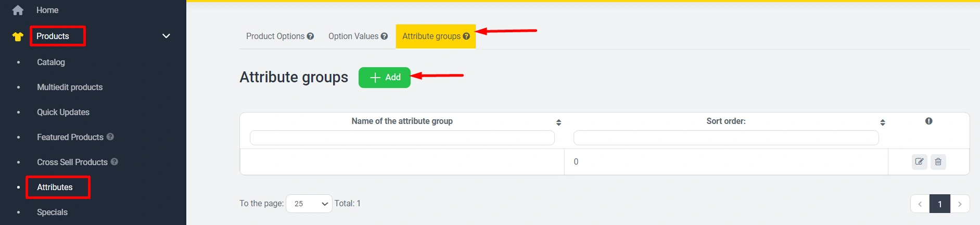Click the yellow Products t-shirt icon
This screenshot has width=980, height=225.
[x=18, y=36]
